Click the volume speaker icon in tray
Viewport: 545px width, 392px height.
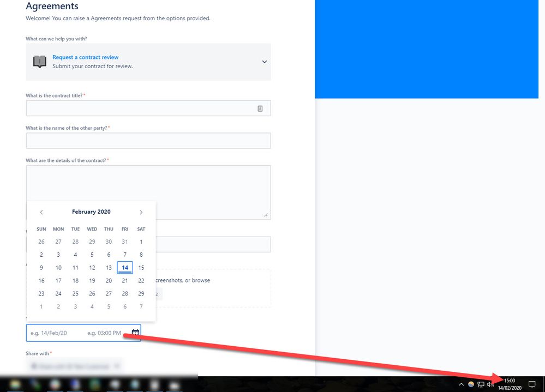(490, 384)
